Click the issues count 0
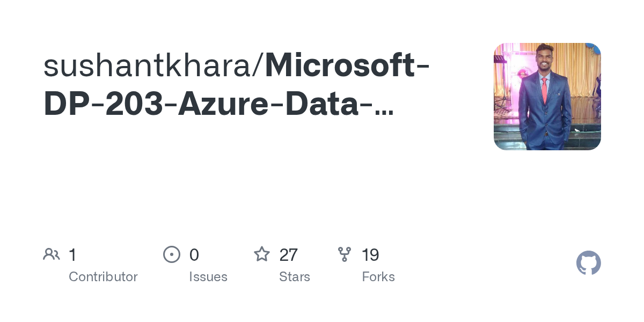Viewport: 644px width, 322px height. point(194,255)
